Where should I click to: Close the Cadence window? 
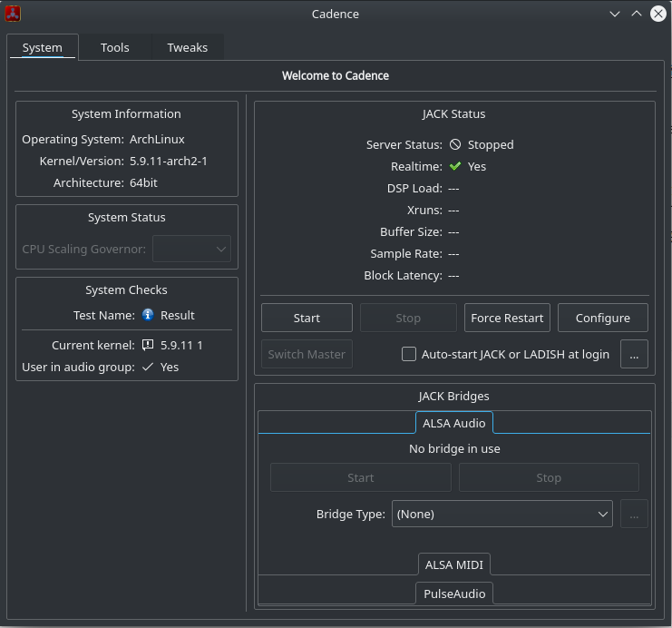[658, 14]
